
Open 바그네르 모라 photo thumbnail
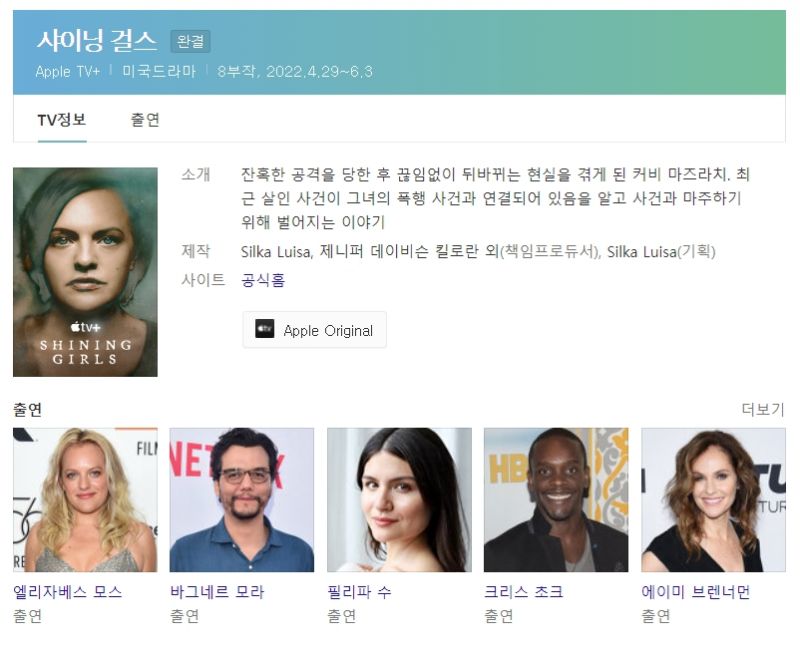pos(242,499)
